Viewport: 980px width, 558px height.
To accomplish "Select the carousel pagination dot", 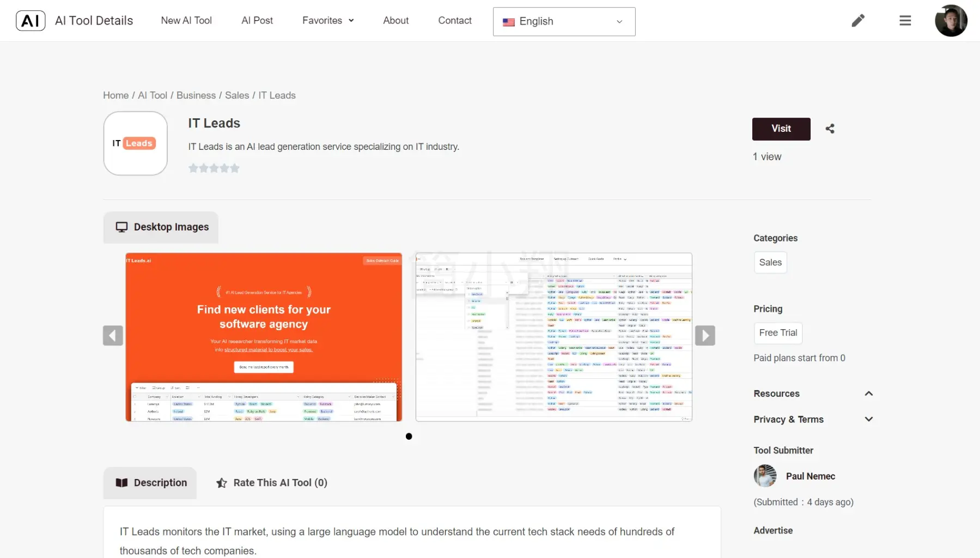I will click(x=409, y=436).
